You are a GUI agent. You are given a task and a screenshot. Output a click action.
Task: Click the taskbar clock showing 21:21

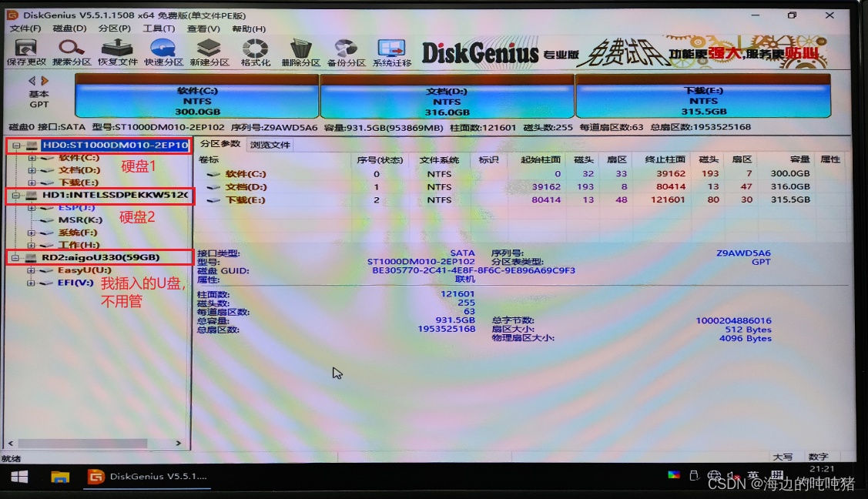822,469
